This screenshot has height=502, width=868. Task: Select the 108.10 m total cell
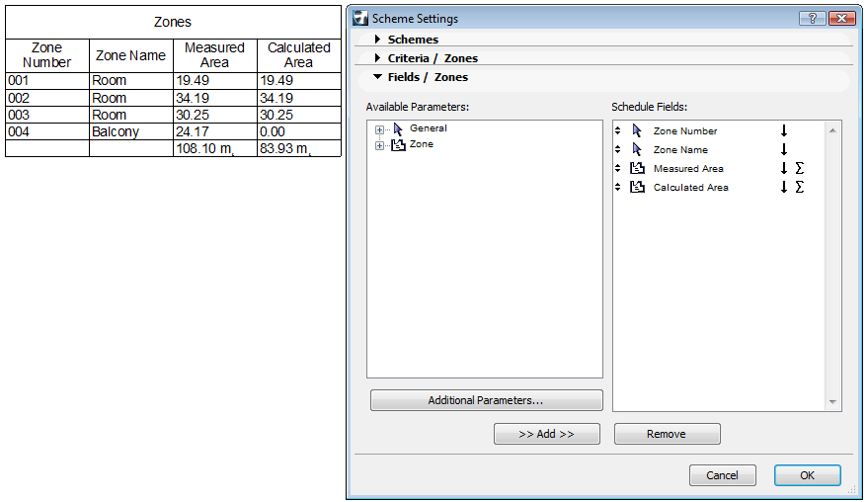(x=215, y=148)
